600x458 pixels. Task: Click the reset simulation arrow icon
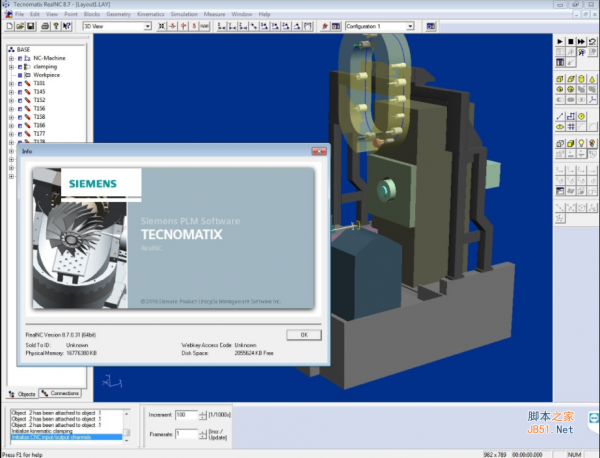(592, 41)
